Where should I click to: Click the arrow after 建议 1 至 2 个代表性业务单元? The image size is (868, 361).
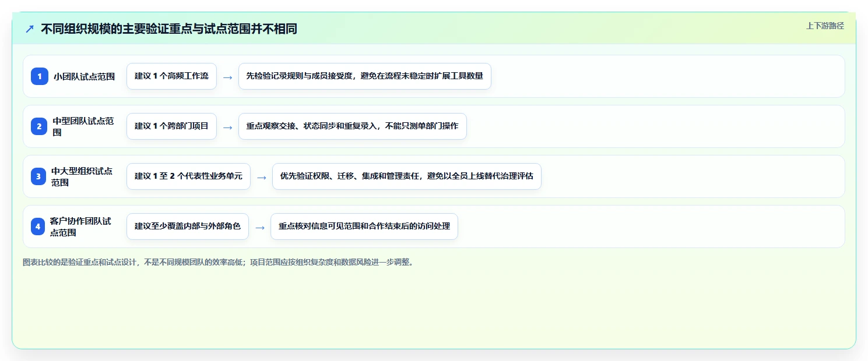click(x=262, y=177)
